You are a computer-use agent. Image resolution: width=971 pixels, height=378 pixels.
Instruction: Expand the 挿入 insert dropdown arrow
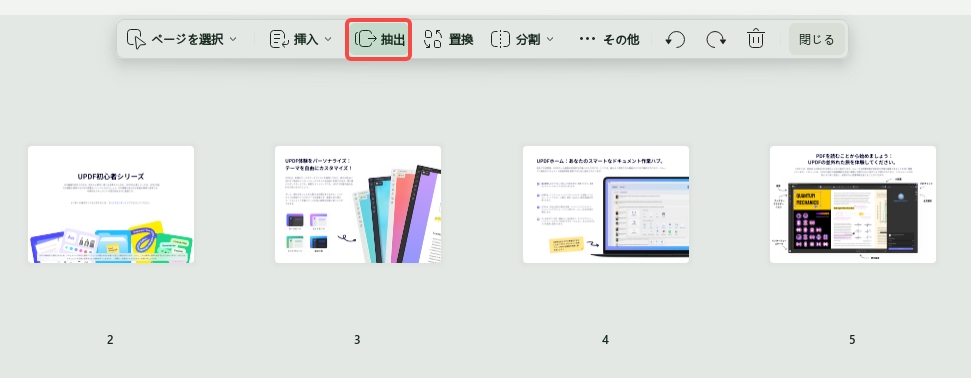pyautogui.click(x=328, y=40)
